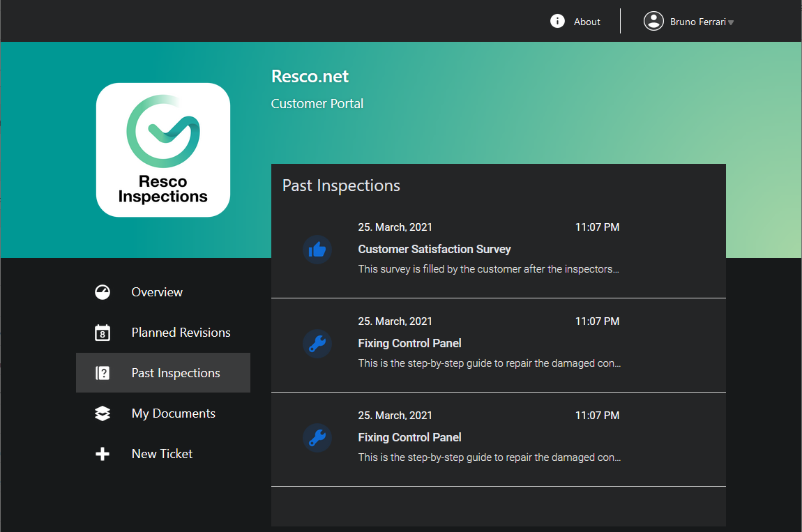Click the thumbs-up survey icon
This screenshot has width=802, height=532.
317,250
